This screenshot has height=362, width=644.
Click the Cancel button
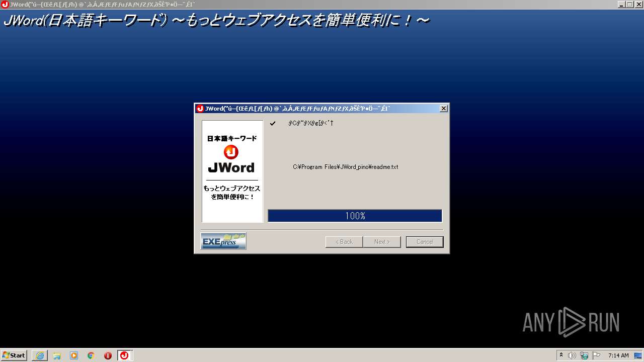pyautogui.click(x=425, y=242)
